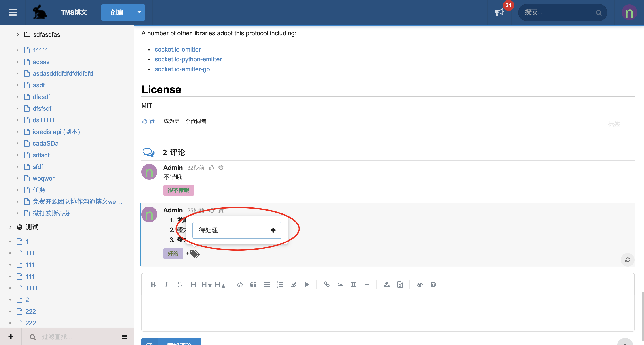Open the socket.io-emitter link
Screen dimensions: 644x345
pos(177,49)
